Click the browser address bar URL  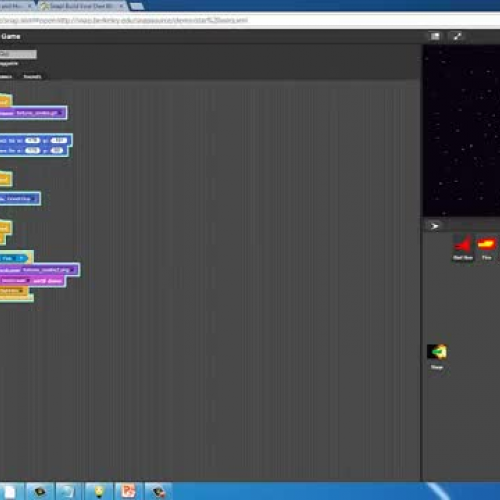click(123, 20)
